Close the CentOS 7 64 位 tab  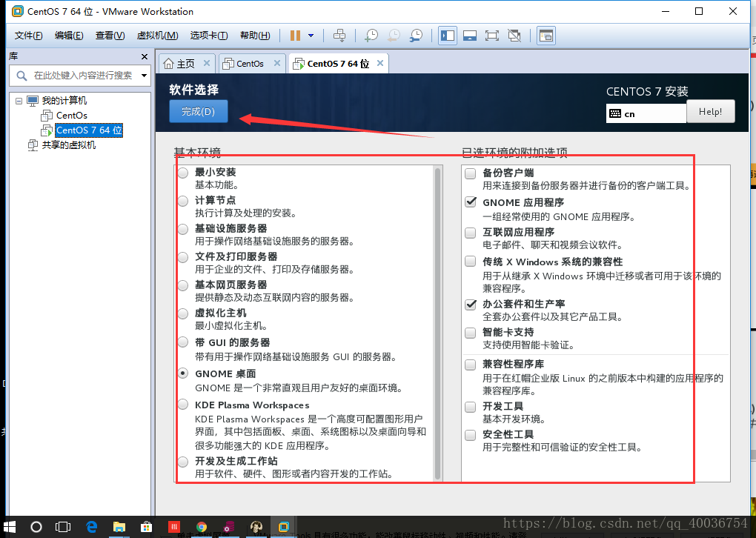[x=380, y=63]
